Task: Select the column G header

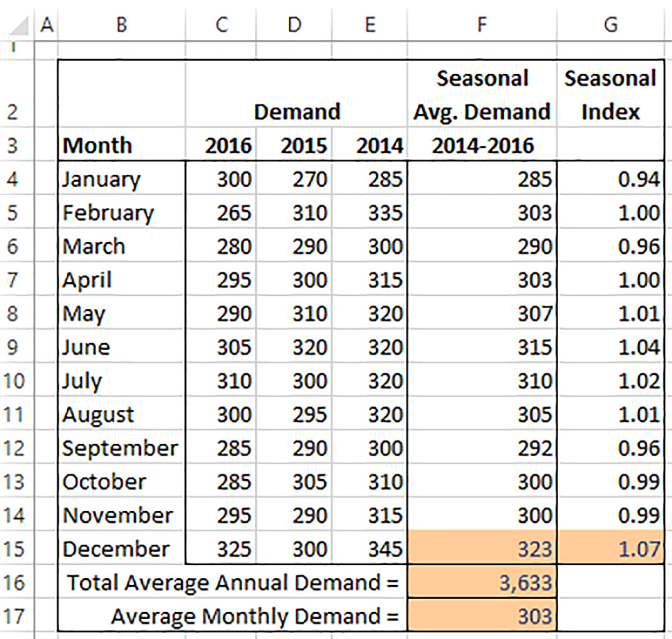Action: click(610, 25)
